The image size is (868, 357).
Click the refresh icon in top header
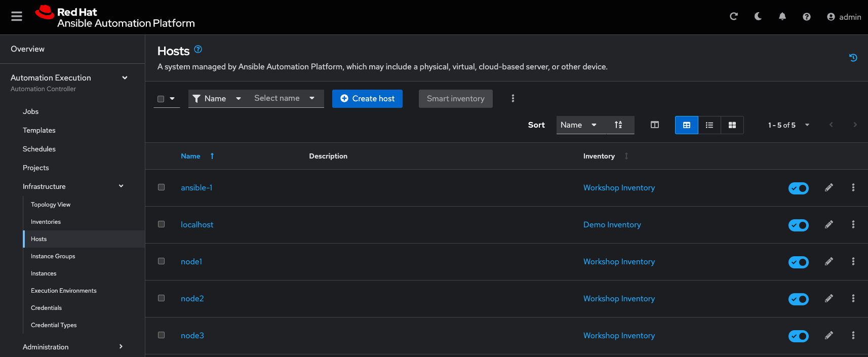tap(733, 17)
